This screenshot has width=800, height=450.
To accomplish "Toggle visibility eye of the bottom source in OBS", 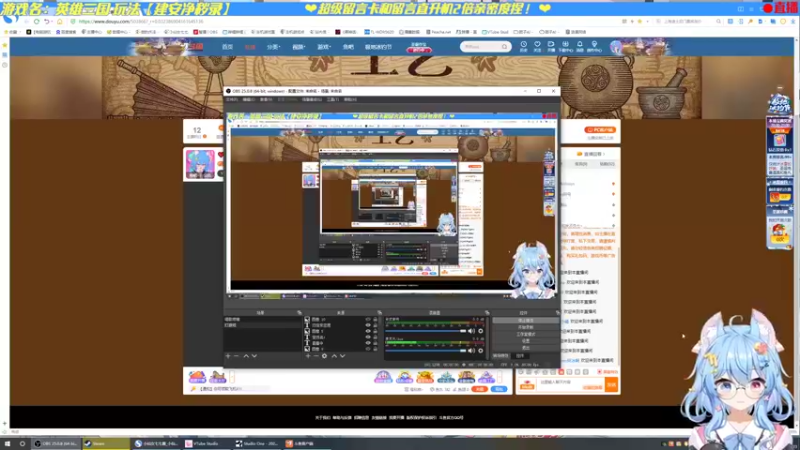I will tap(368, 349).
